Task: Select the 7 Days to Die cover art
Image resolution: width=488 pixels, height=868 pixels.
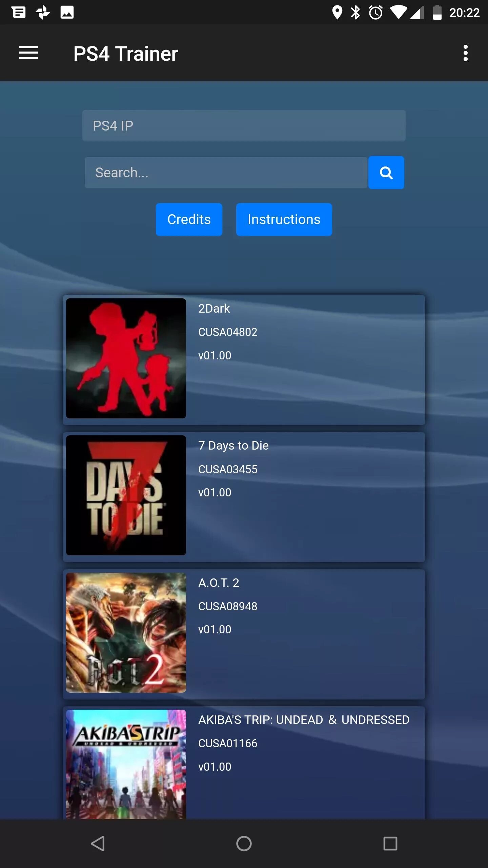Action: [x=126, y=495]
